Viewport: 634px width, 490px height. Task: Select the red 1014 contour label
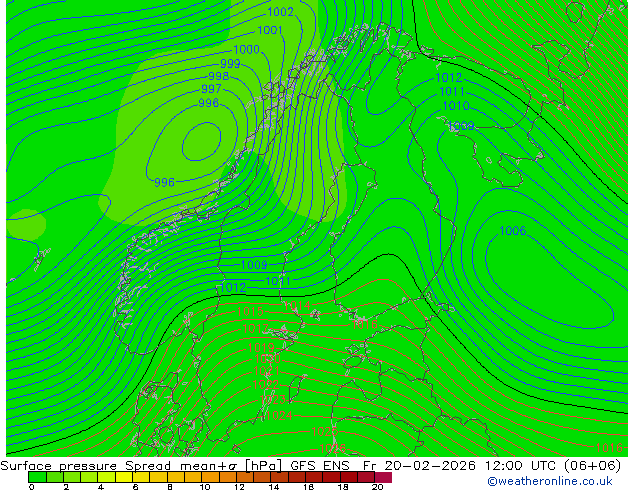tap(297, 306)
